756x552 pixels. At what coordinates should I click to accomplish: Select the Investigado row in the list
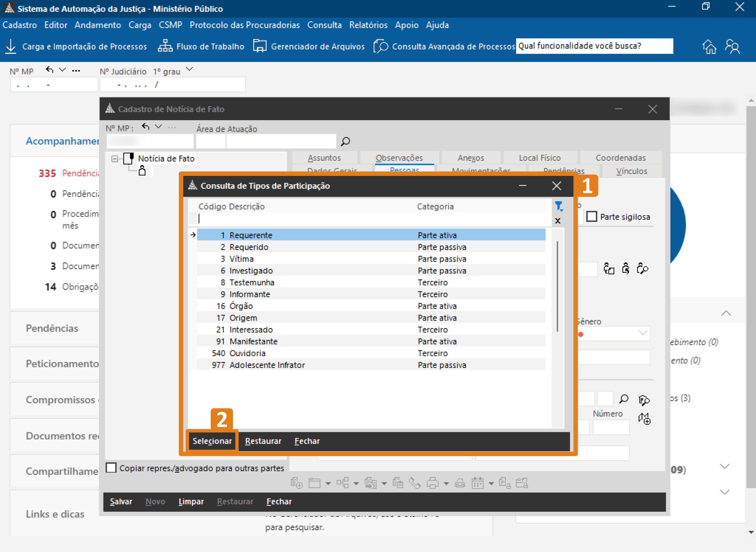(x=251, y=271)
